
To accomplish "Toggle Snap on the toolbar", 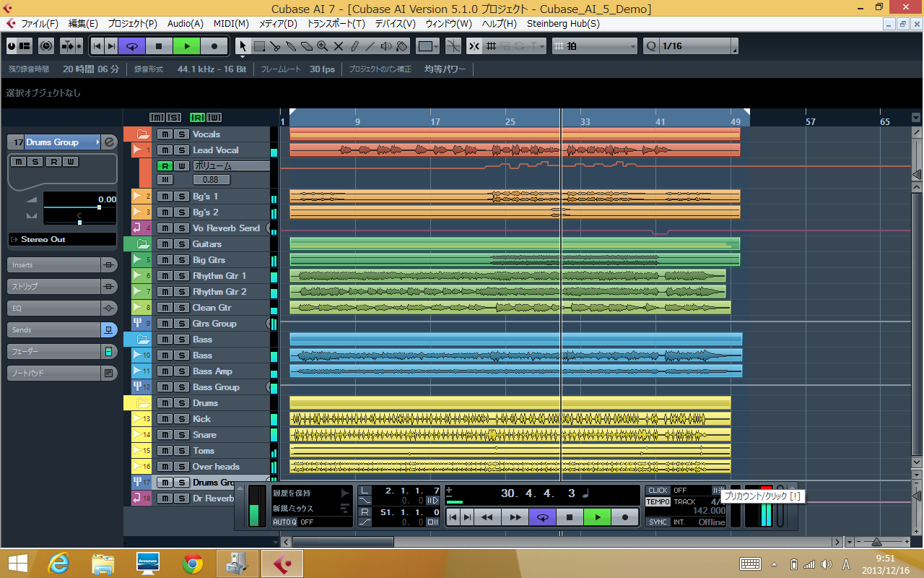I will point(474,46).
